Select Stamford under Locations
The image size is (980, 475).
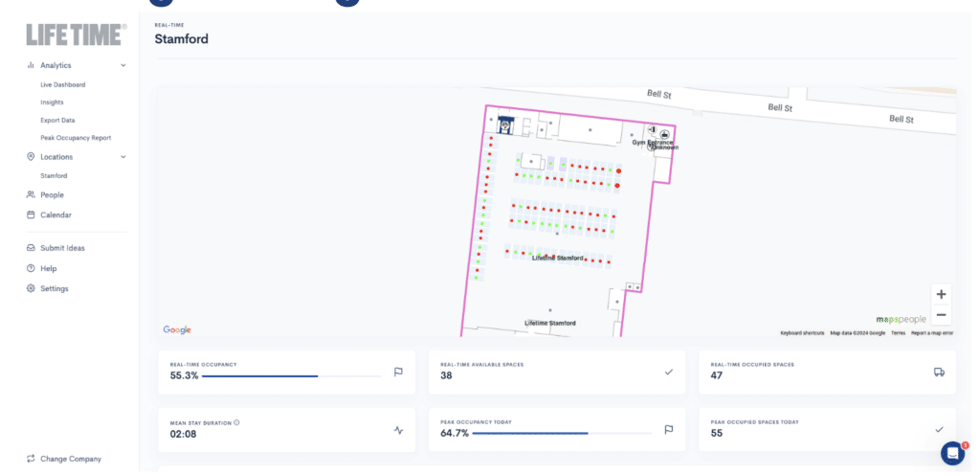click(54, 175)
